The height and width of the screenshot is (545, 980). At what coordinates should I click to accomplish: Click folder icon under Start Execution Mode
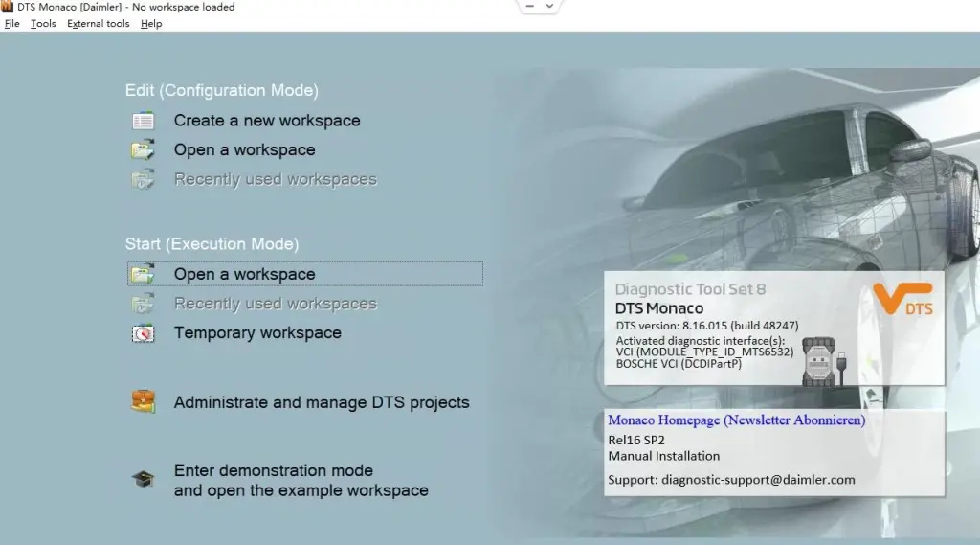point(144,273)
